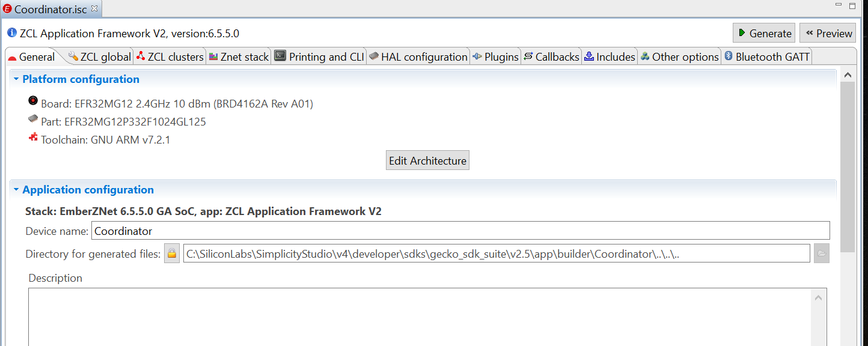
Task: Click the chip icon on HAL configuration tab
Action: 374,56
